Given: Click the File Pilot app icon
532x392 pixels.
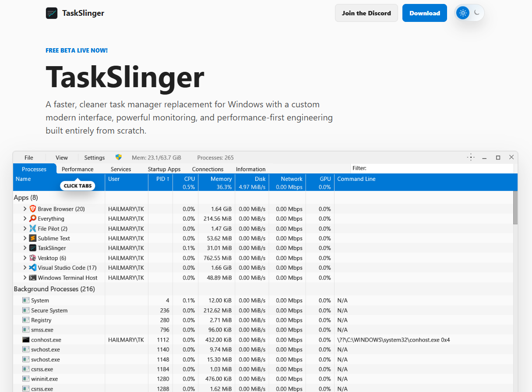Looking at the screenshot, I should pyautogui.click(x=32, y=229).
